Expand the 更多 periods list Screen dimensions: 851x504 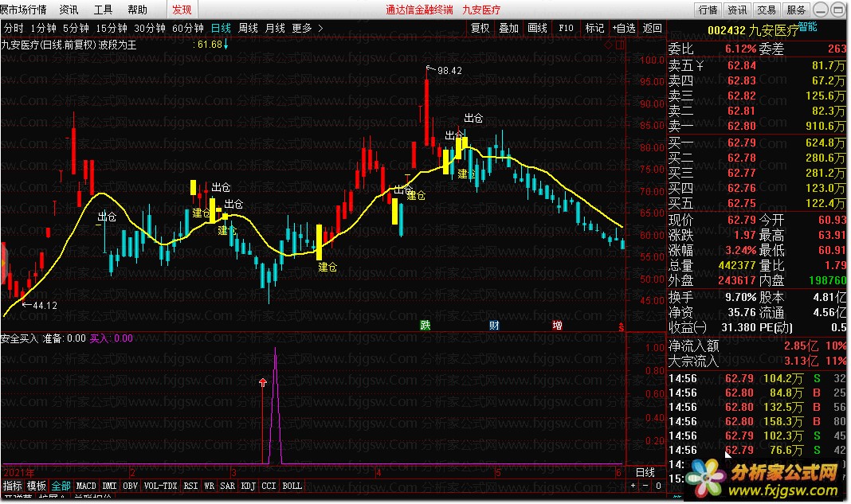click(307, 28)
